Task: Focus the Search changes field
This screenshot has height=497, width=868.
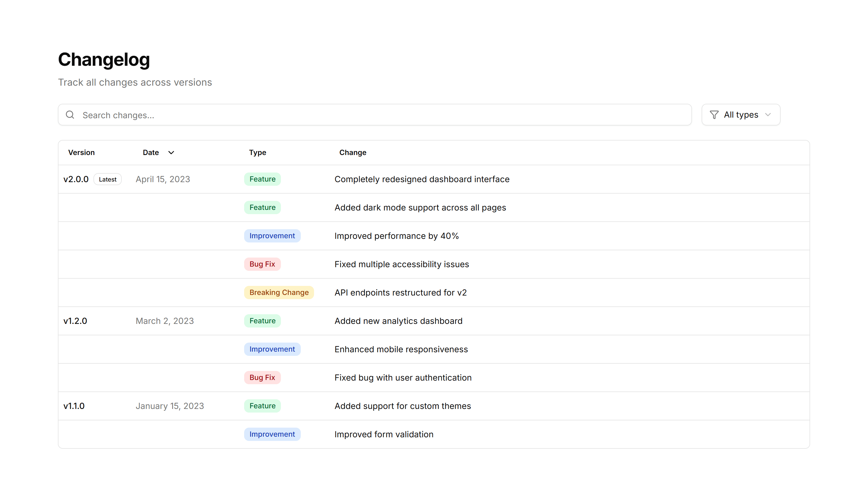Action: click(375, 115)
